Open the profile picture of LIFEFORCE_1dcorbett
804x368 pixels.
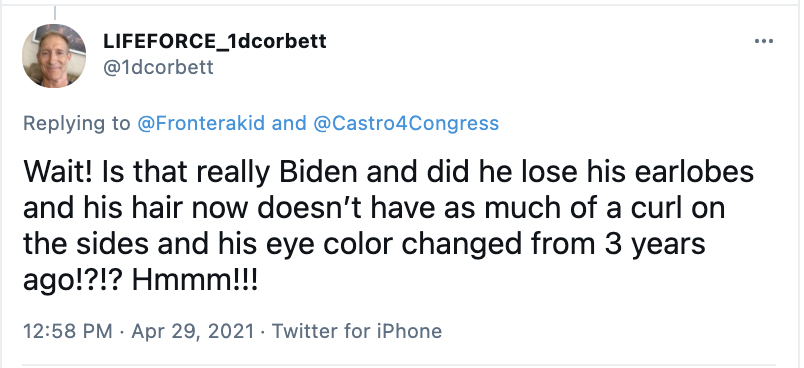[54, 56]
